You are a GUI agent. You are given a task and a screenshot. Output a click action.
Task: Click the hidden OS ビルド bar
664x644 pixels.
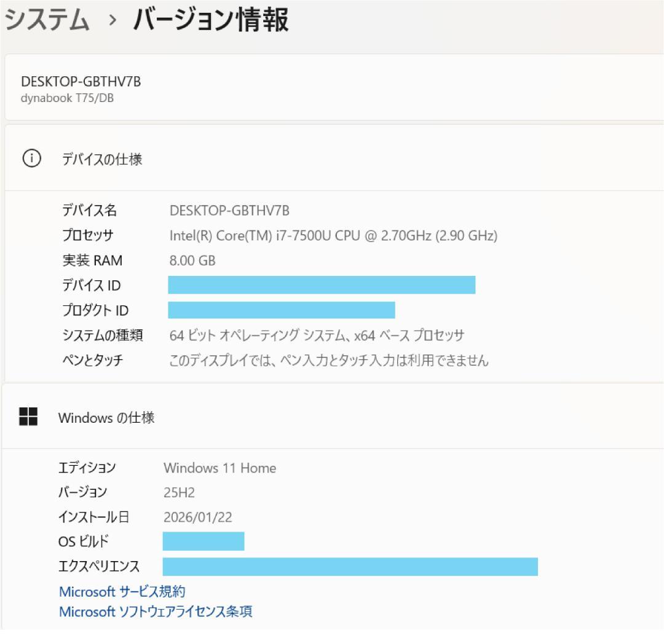(x=203, y=541)
